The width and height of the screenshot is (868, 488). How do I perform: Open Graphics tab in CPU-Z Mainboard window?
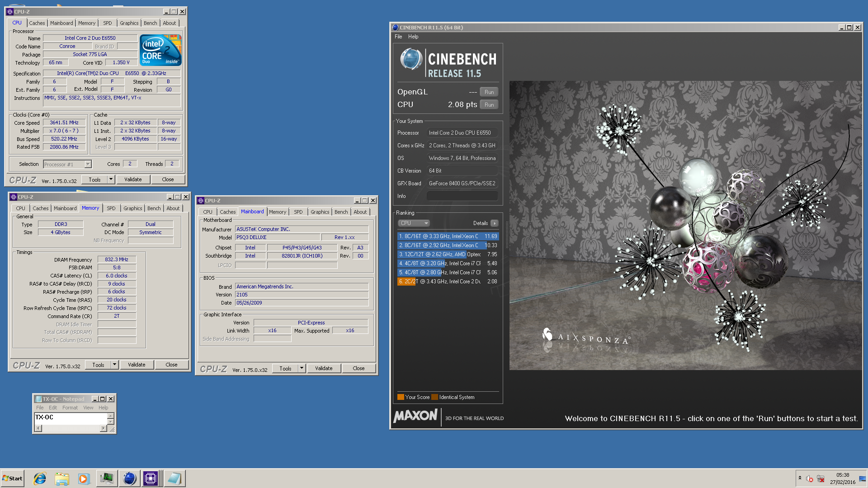pos(320,212)
